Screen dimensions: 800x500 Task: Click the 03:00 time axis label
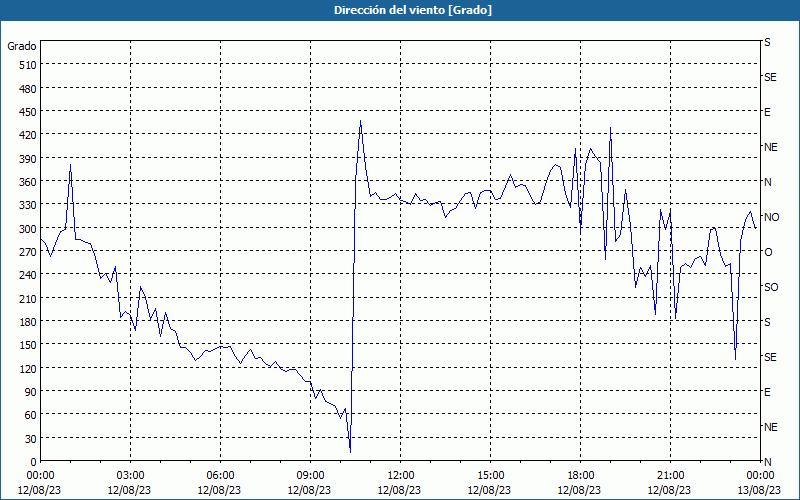point(131,476)
